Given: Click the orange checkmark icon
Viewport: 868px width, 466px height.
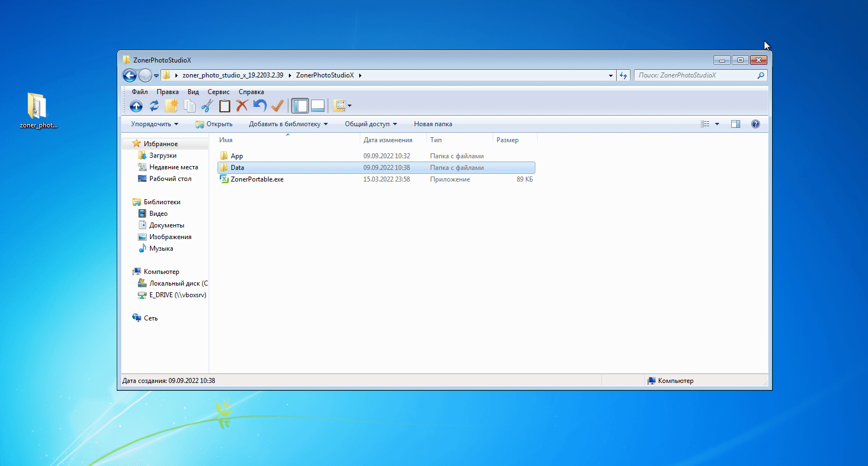Looking at the screenshot, I should [x=277, y=106].
